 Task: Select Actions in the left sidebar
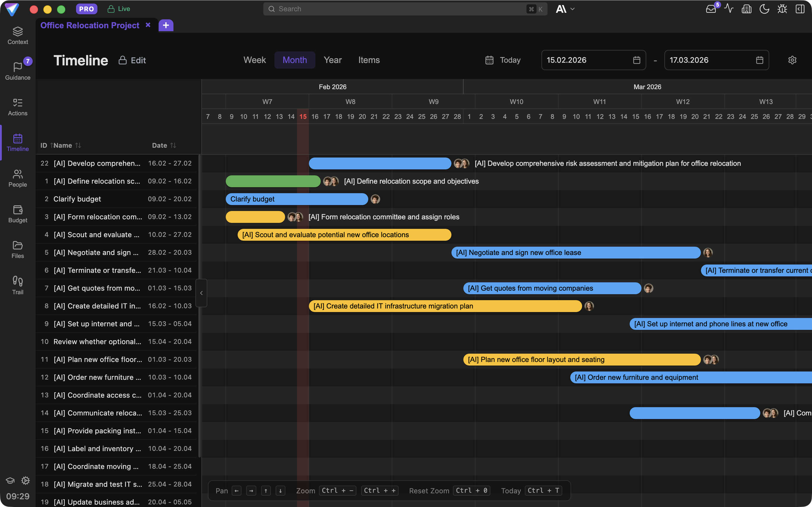point(18,107)
